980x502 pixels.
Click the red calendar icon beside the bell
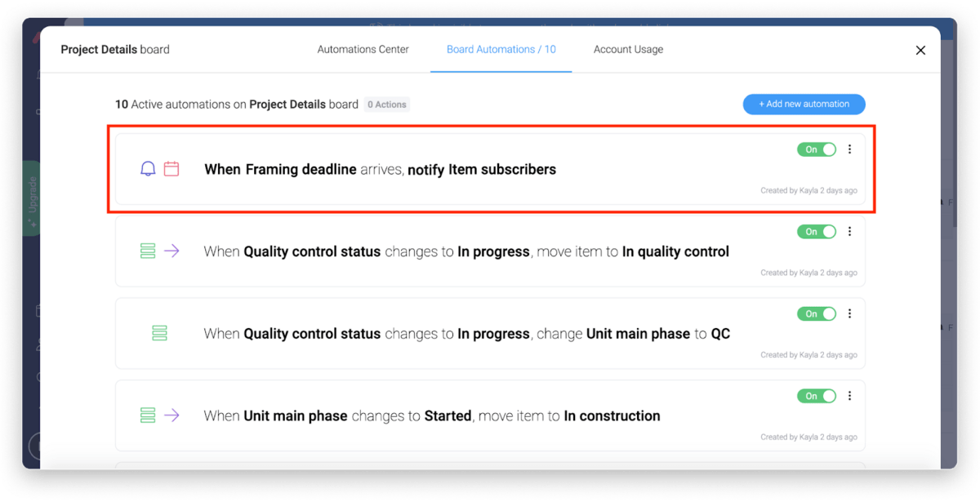(x=172, y=168)
